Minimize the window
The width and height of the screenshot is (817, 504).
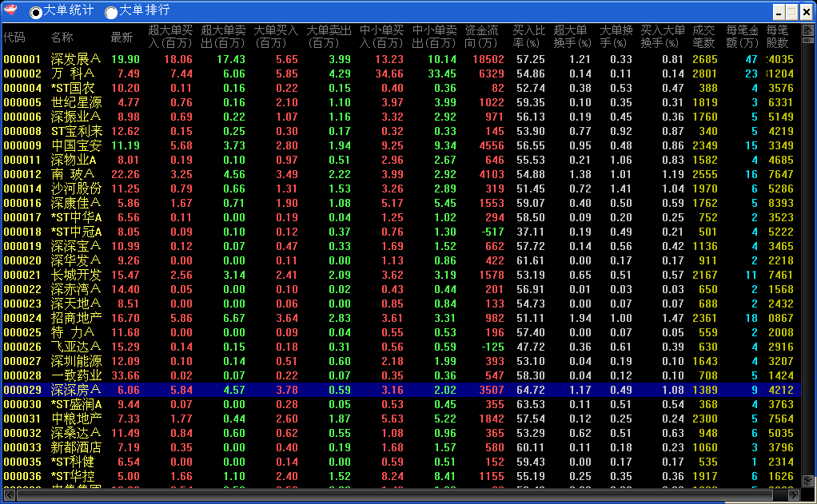click(779, 11)
